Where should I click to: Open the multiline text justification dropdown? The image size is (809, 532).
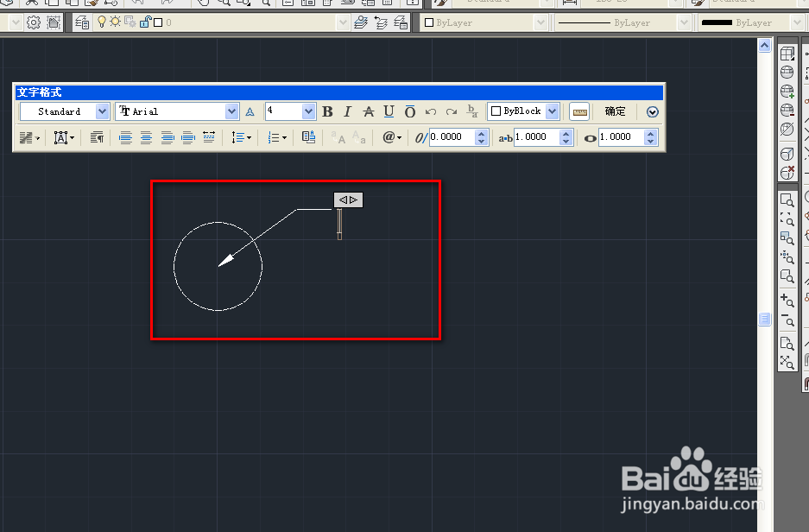pyautogui.click(x=64, y=138)
